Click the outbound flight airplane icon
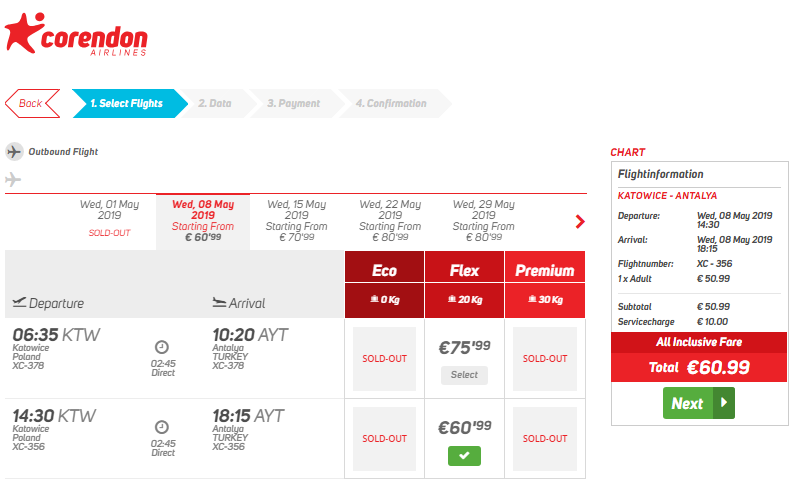Viewport: 800px width, 491px height. [14, 152]
